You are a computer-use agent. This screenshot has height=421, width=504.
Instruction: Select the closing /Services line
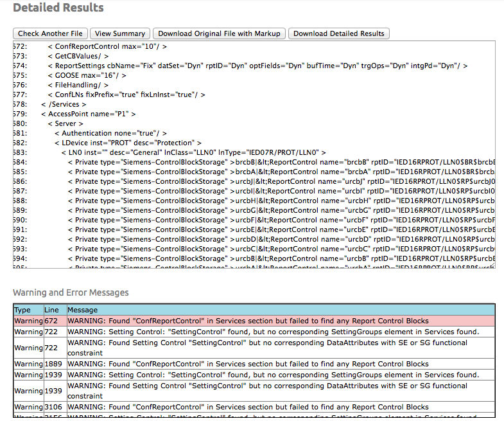coord(64,104)
